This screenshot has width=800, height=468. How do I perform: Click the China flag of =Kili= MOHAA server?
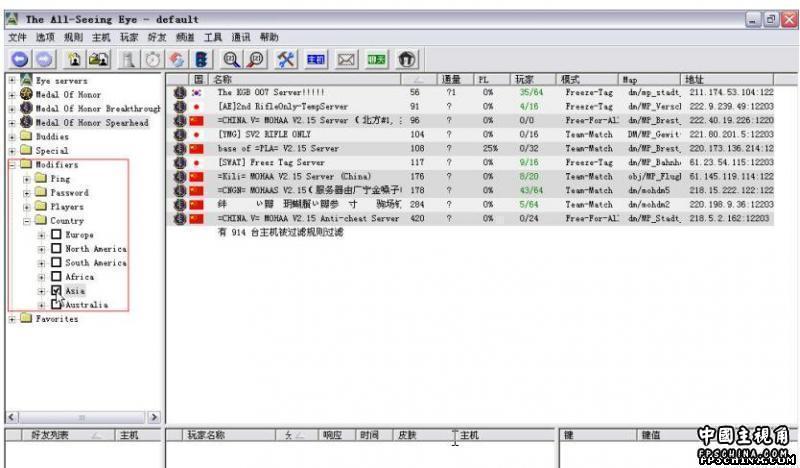(x=196, y=177)
